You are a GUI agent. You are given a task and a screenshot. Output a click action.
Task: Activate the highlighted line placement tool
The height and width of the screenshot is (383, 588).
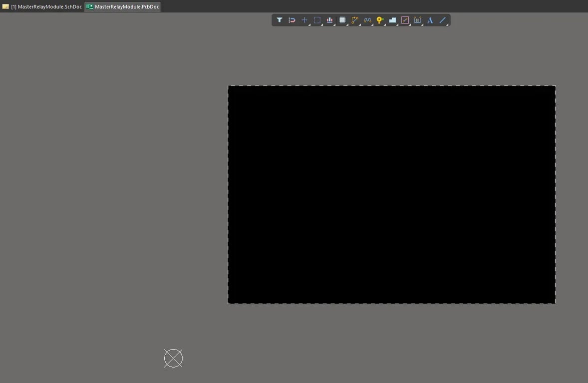[405, 20]
